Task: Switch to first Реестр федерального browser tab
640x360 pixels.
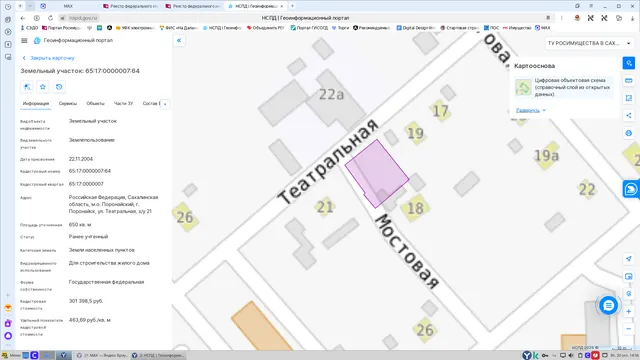Action: [x=131, y=6]
